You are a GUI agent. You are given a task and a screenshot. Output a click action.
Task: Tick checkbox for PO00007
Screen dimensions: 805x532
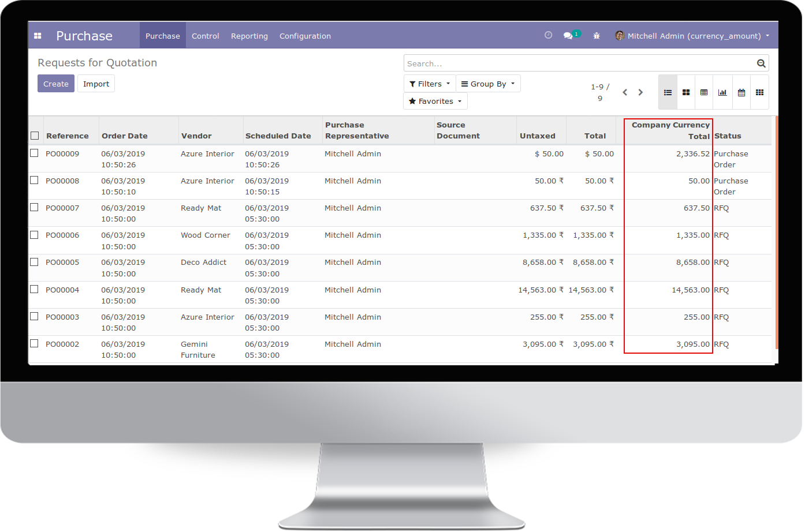34,207
